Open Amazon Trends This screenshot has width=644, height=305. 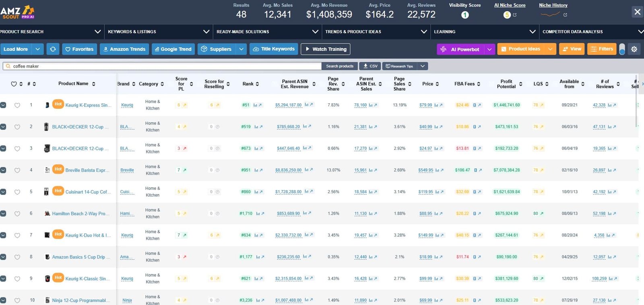point(124,49)
